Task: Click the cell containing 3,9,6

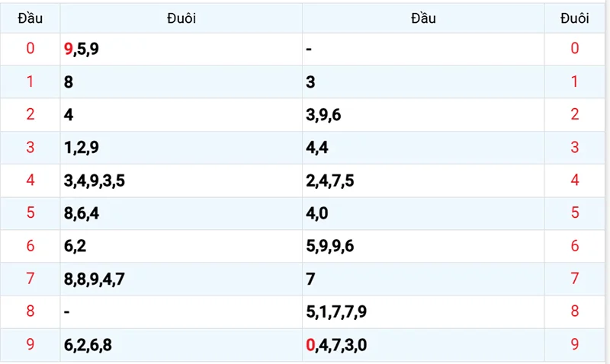Action: tap(423, 114)
